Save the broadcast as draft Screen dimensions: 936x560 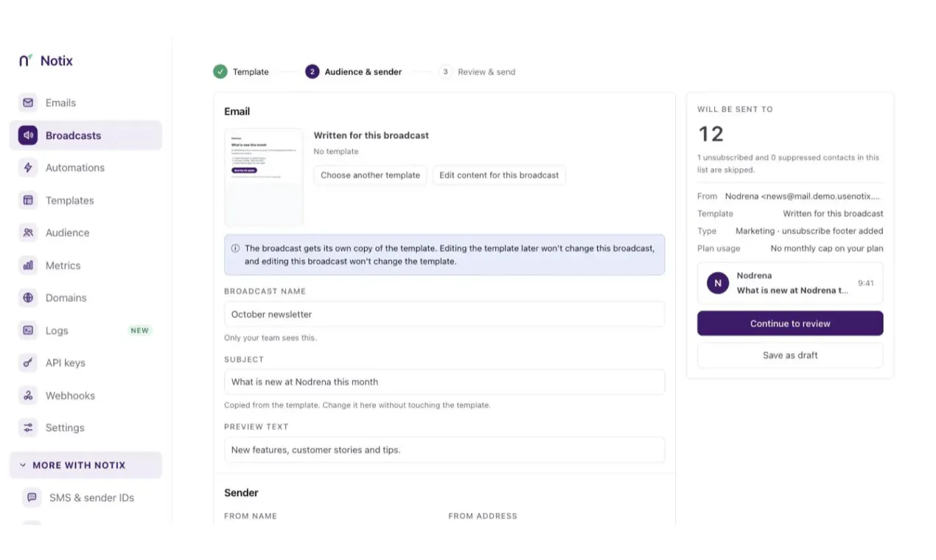click(790, 355)
